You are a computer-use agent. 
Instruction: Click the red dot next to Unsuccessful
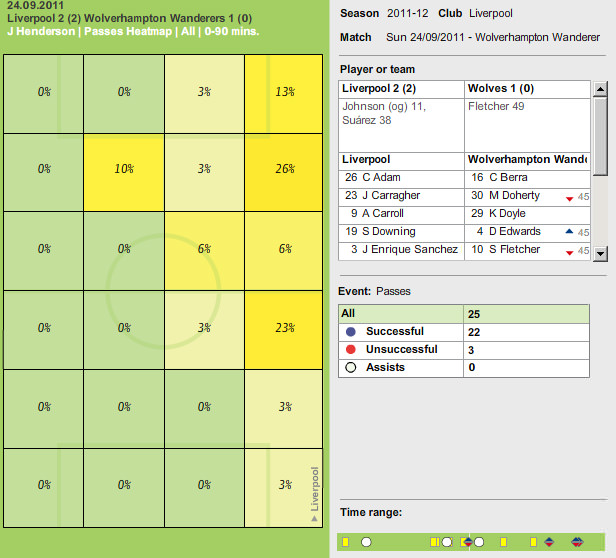point(351,349)
